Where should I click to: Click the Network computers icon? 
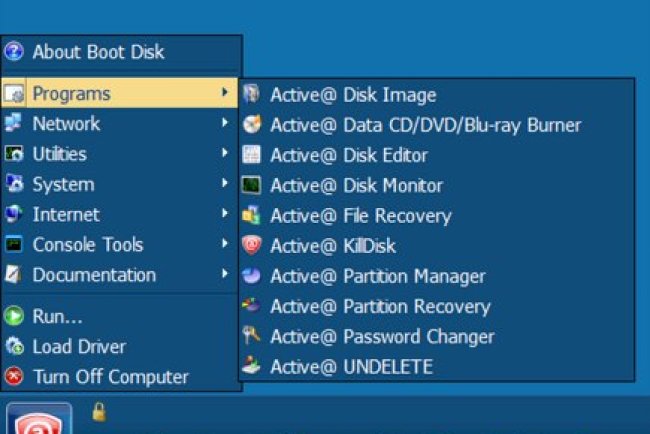(x=14, y=123)
